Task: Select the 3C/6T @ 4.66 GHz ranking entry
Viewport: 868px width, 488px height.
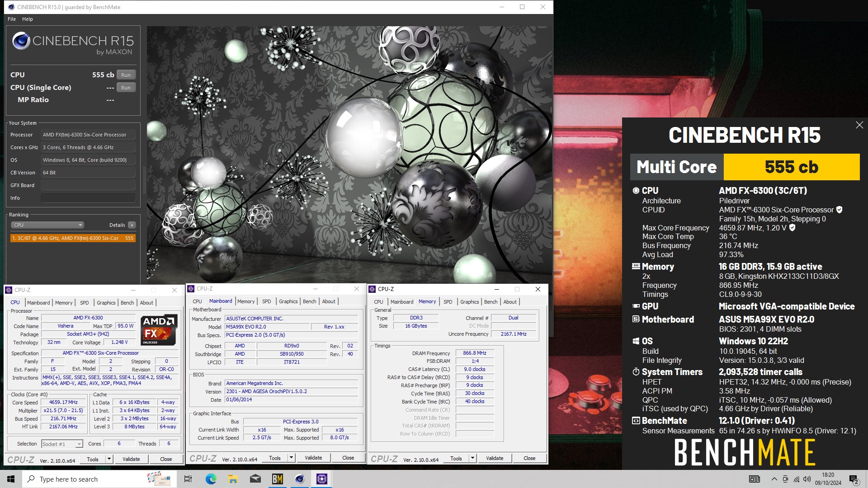Action: click(x=73, y=238)
